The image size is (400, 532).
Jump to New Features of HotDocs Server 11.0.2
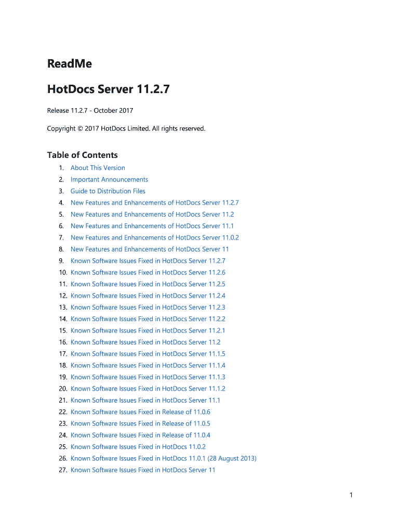tap(154, 237)
